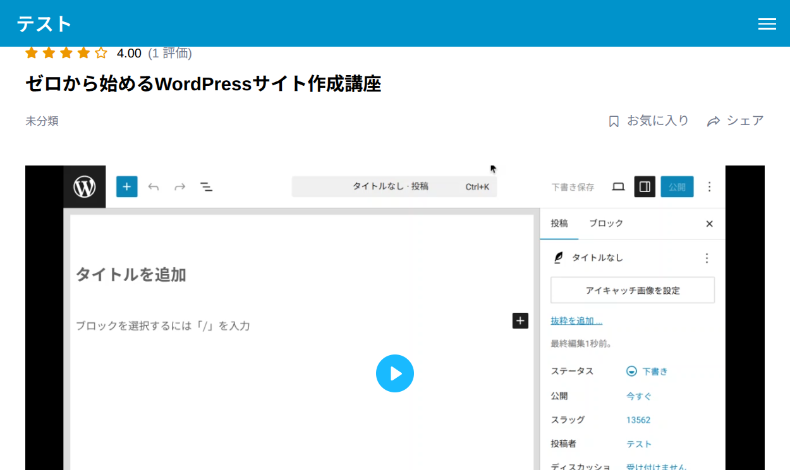Play the course video
This screenshot has width=790, height=470.
pyautogui.click(x=394, y=373)
